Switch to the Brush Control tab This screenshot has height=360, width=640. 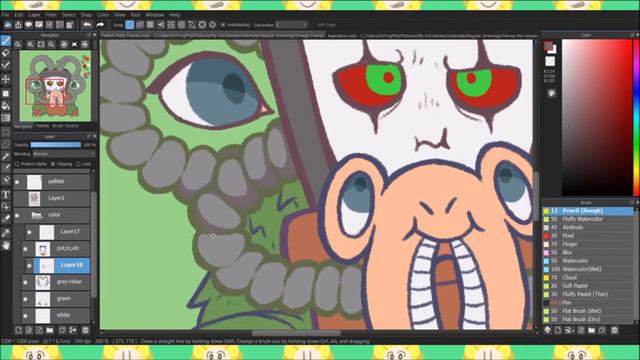[65, 126]
